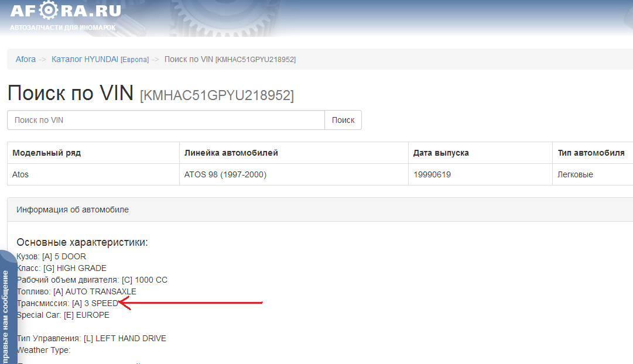Click the Поиск search button
633x364 pixels.
[343, 120]
